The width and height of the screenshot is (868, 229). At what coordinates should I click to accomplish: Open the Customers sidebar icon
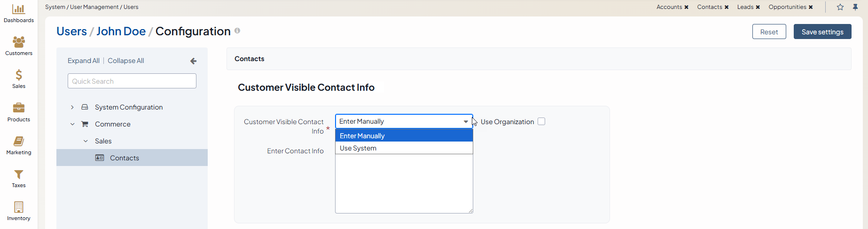click(x=19, y=42)
